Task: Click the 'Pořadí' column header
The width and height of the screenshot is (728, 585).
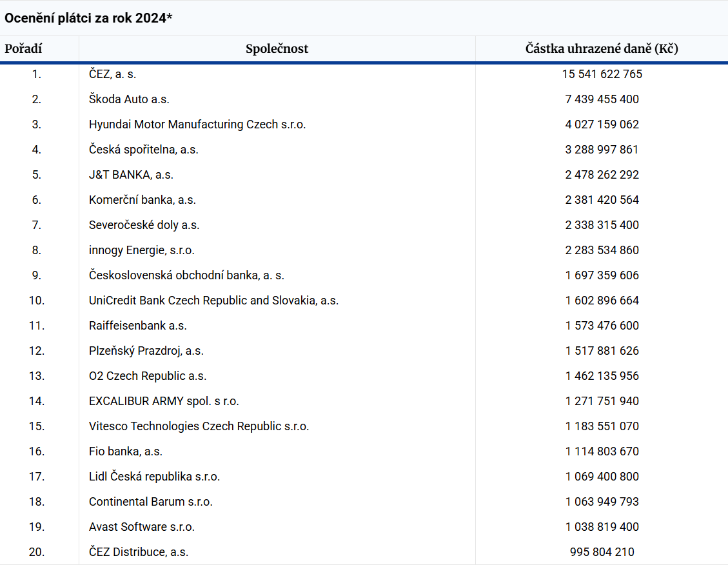Action: 23,49
